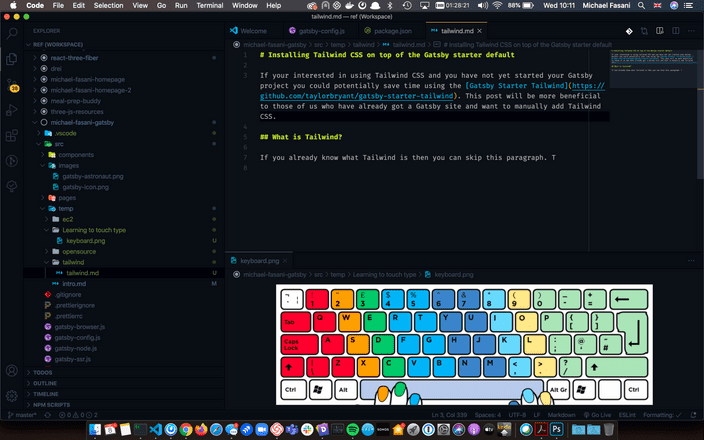Open the Terminal menu
This screenshot has height=440, width=704.
(x=210, y=5)
